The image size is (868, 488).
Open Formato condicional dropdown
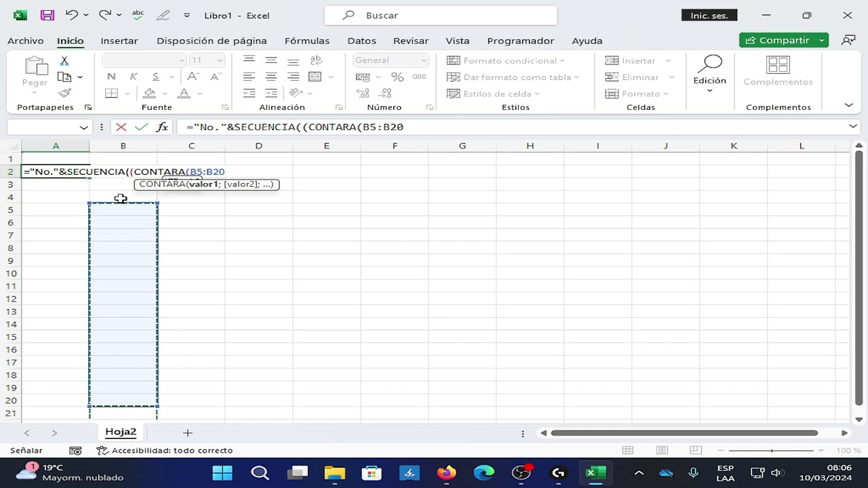click(506, 60)
